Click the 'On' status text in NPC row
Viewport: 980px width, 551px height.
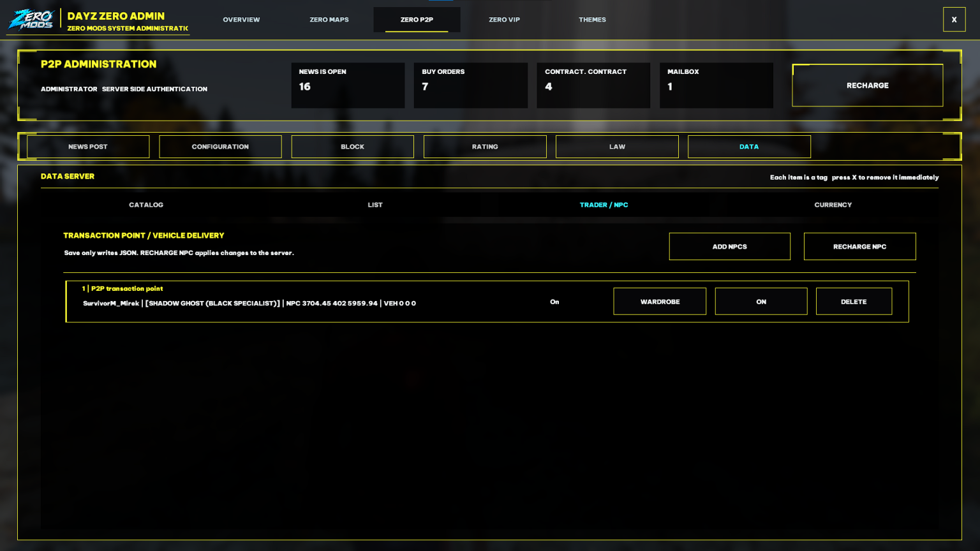pyautogui.click(x=554, y=302)
